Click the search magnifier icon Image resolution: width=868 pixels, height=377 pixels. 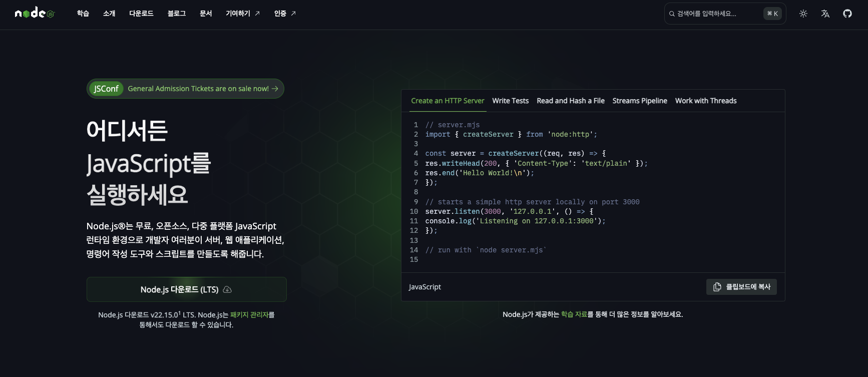click(x=672, y=14)
